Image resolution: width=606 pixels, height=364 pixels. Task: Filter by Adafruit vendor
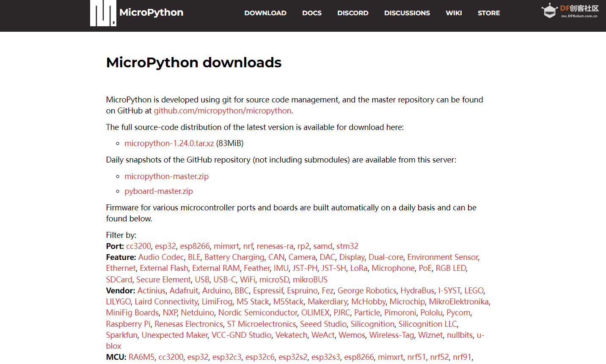(x=184, y=291)
